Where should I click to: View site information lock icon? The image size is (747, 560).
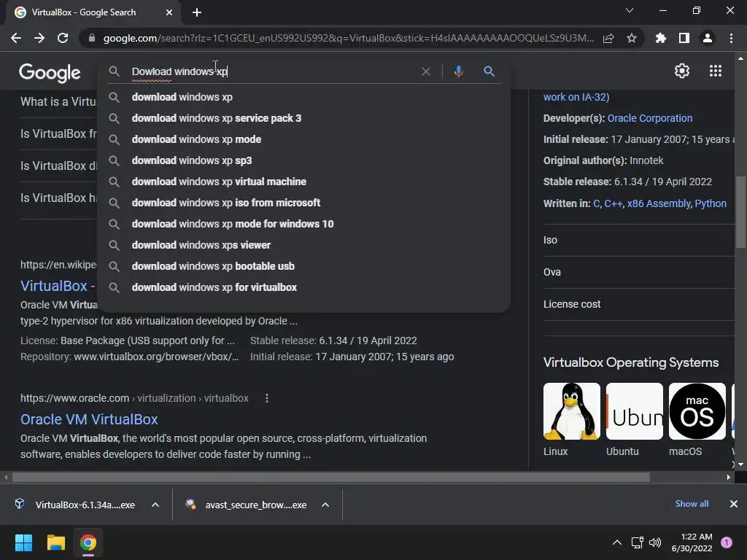[91, 38]
